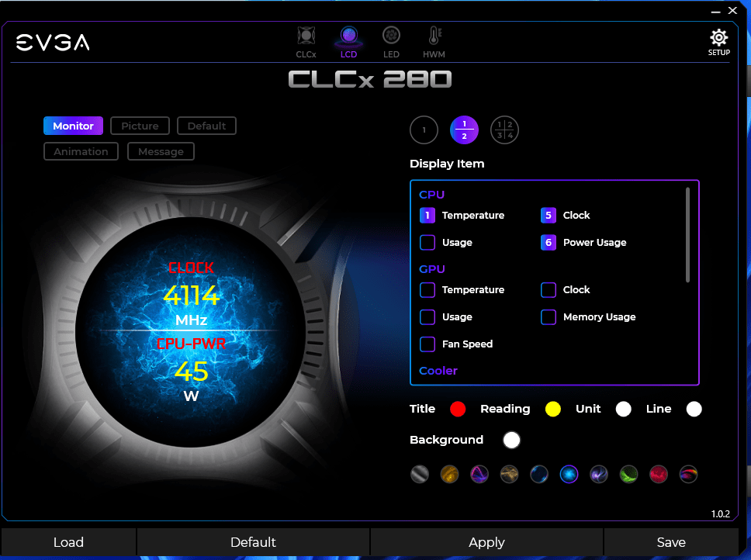Click the version number 1.0.2
The width and height of the screenshot is (751, 560).
[x=720, y=514]
